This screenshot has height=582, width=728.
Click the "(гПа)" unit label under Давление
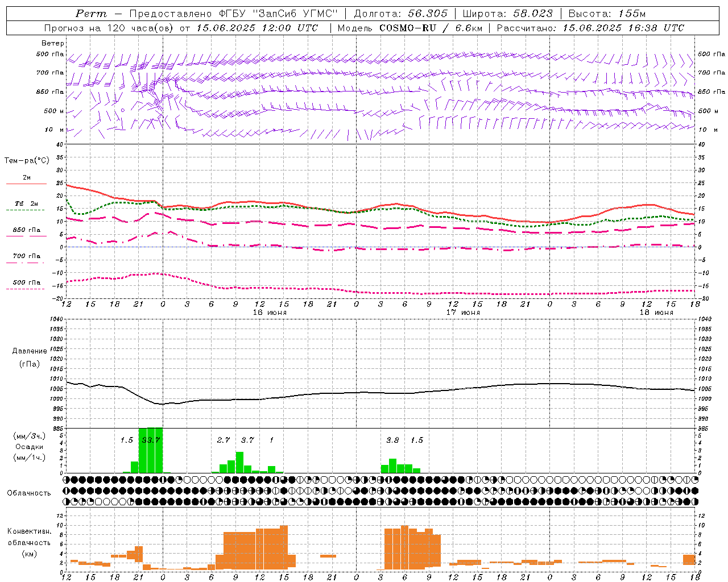(29, 364)
